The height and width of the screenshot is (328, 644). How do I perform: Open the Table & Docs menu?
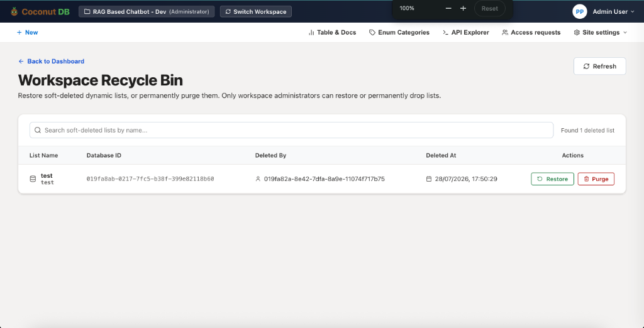click(332, 33)
